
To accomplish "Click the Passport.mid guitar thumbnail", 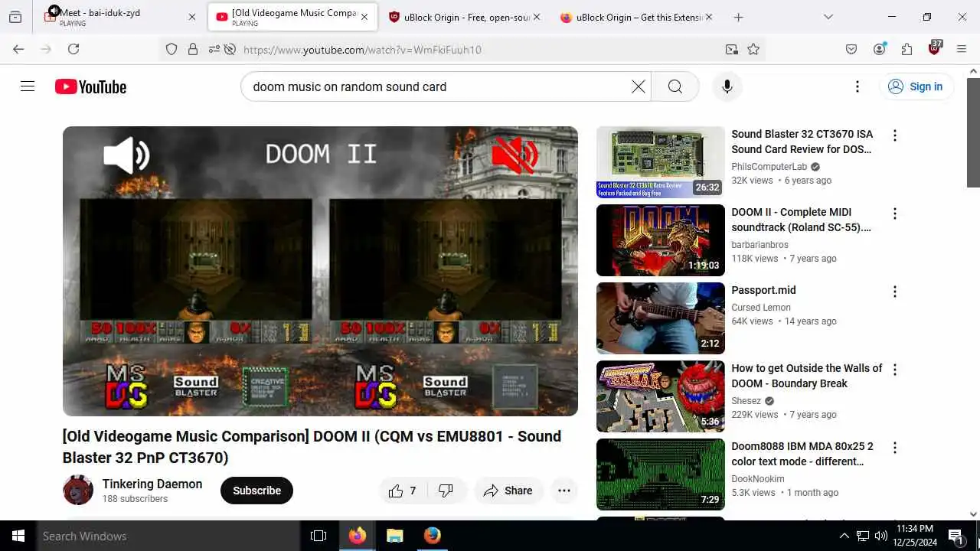I will pyautogui.click(x=660, y=318).
